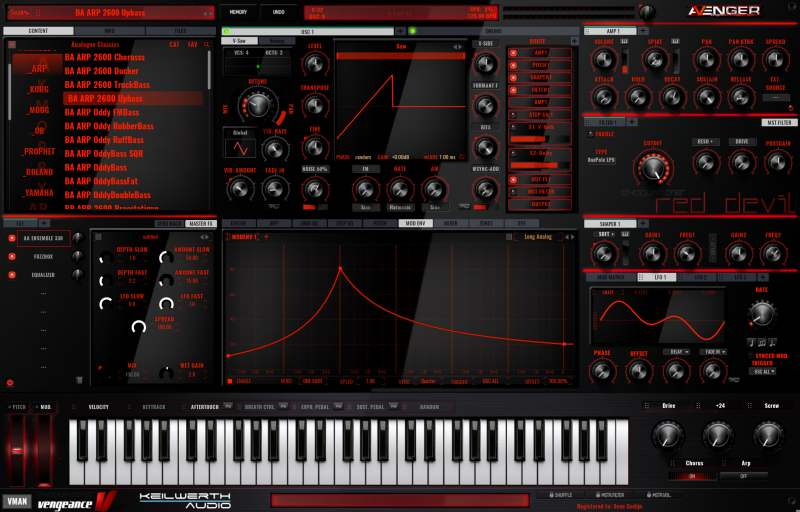Image resolution: width=800 pixels, height=512 pixels.
Task: Click the Drive macro knob
Action: pos(668,436)
